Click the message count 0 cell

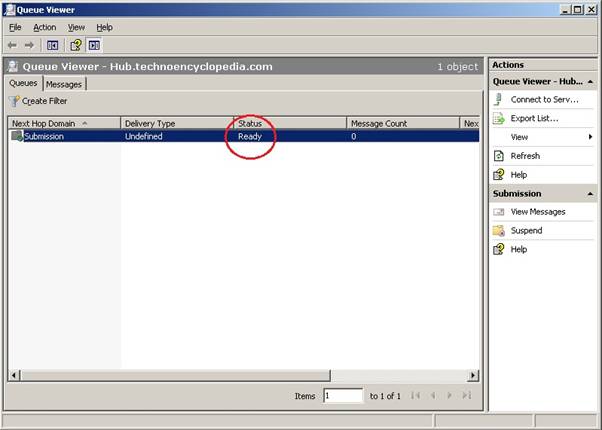tap(354, 136)
